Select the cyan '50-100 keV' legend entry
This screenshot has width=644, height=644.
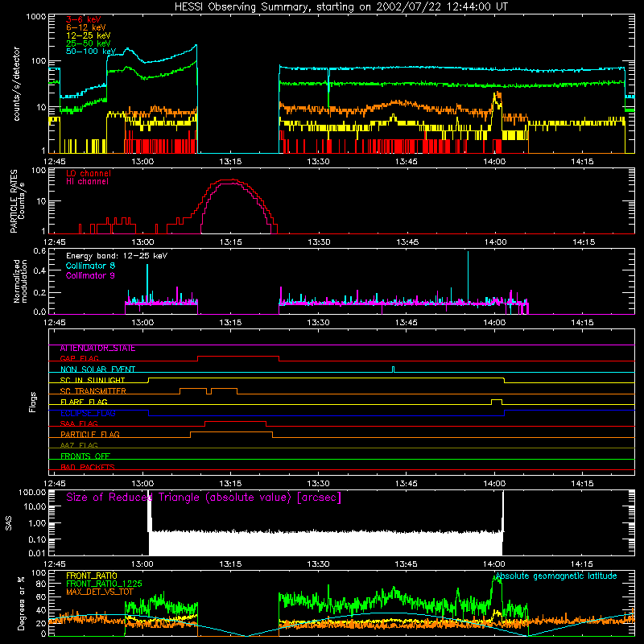point(90,52)
